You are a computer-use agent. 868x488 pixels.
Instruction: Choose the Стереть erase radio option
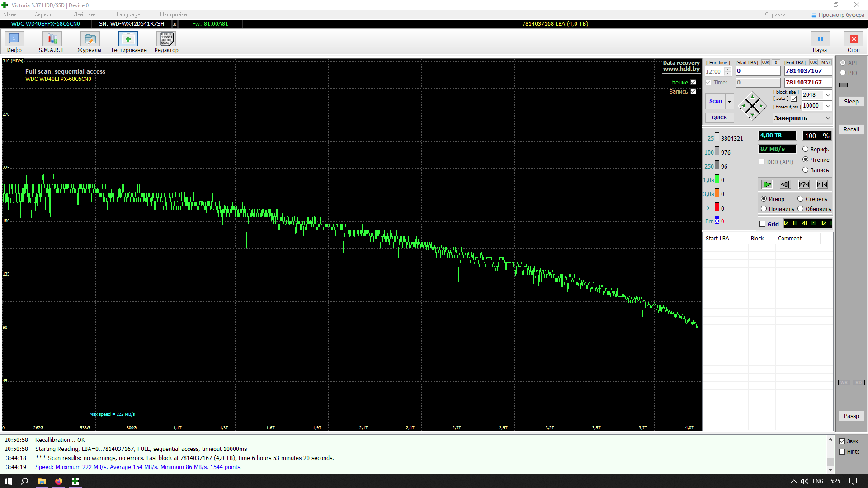pyautogui.click(x=800, y=199)
